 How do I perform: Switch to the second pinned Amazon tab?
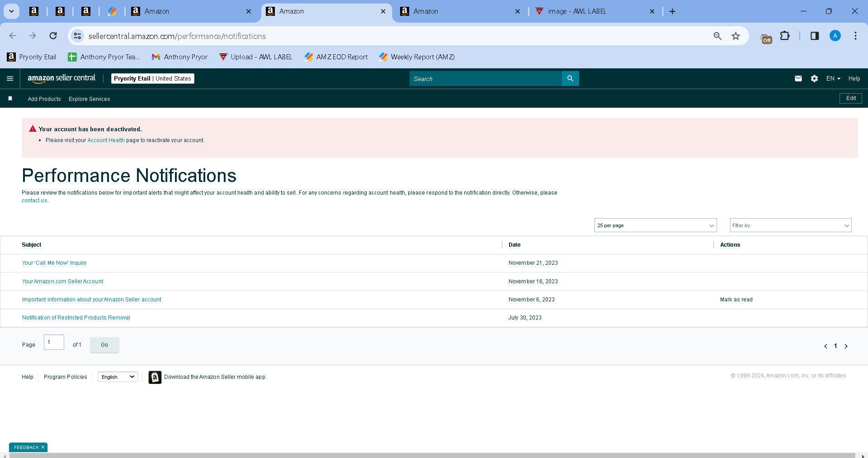(x=60, y=11)
